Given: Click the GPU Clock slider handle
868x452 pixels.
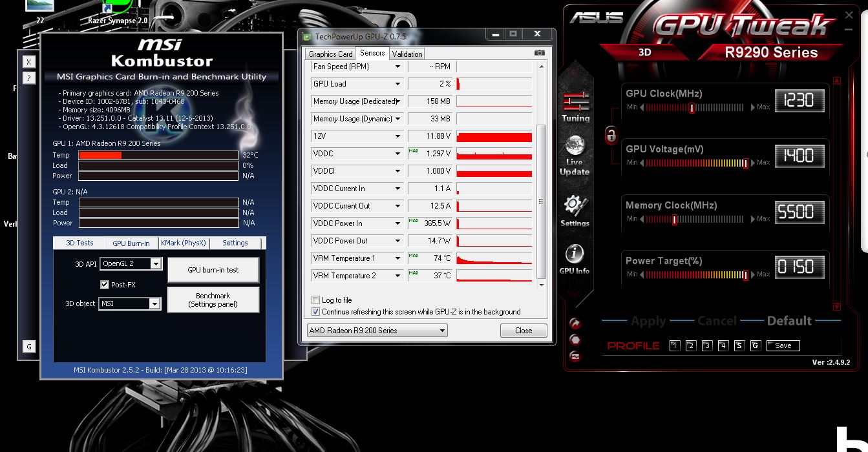Looking at the screenshot, I should tap(692, 107).
